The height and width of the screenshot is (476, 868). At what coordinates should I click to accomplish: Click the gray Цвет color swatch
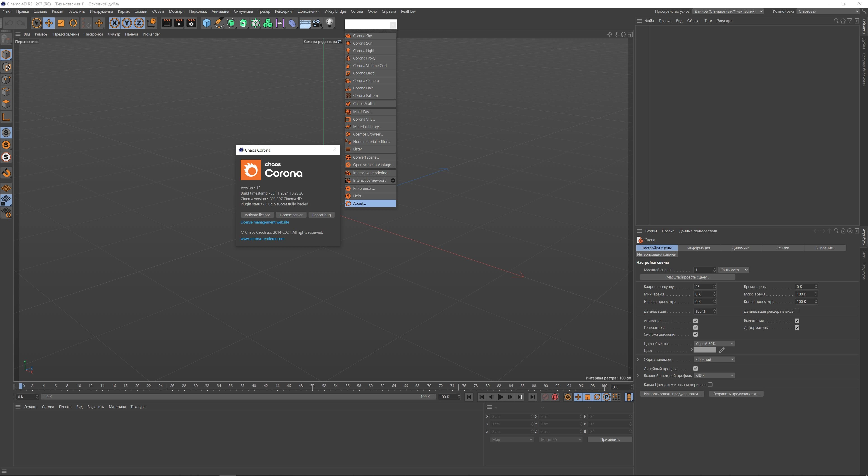[x=705, y=350]
